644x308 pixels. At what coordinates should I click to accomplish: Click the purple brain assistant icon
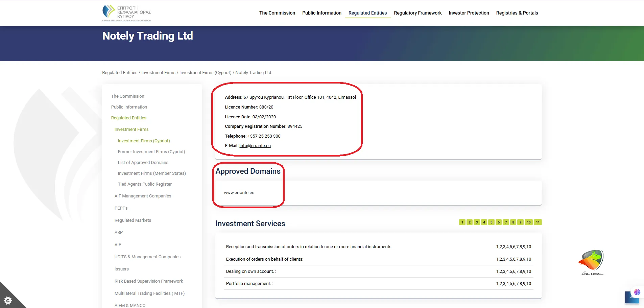(637, 292)
